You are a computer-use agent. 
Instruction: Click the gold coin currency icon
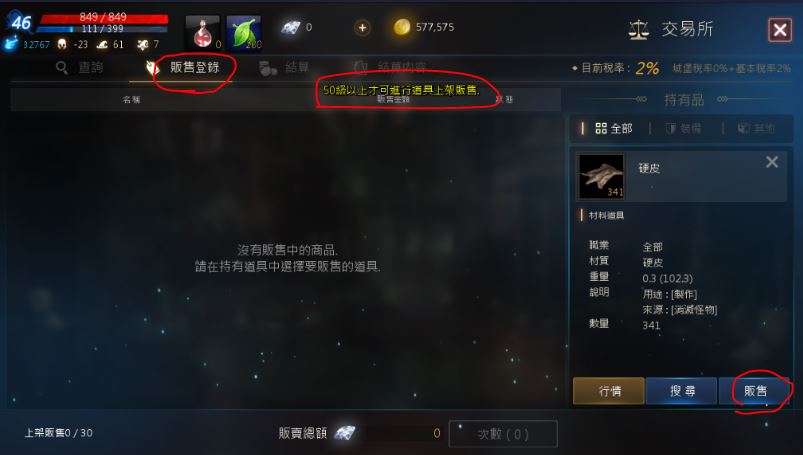[402, 27]
